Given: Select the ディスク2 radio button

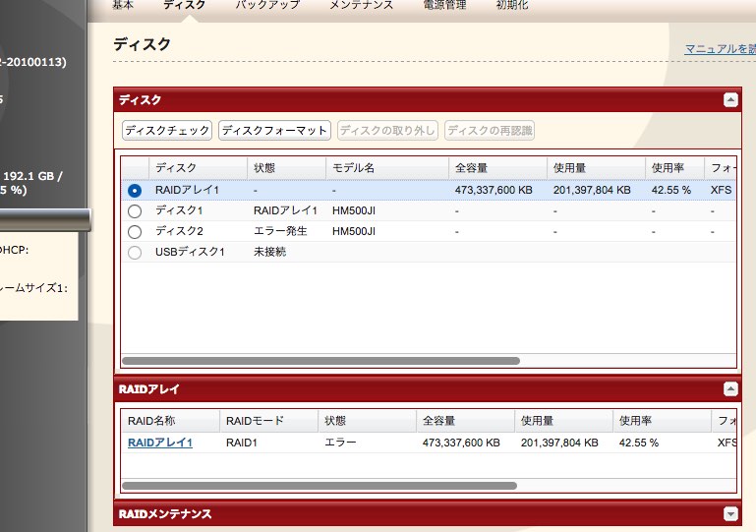Looking at the screenshot, I should 135,232.
